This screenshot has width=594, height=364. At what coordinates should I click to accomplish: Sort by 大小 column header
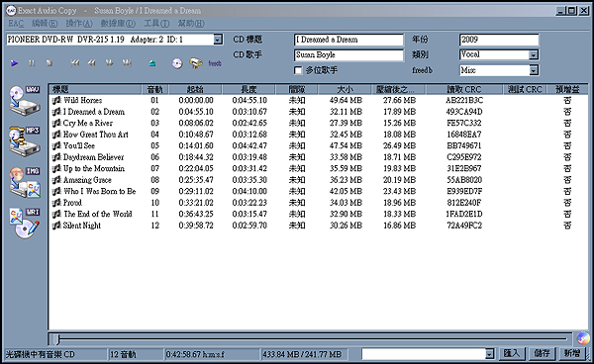point(345,89)
